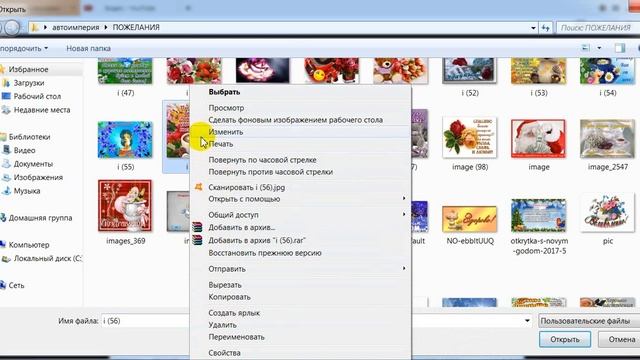
Task: Choose Восстановить прежнюю версию
Action: point(265,253)
